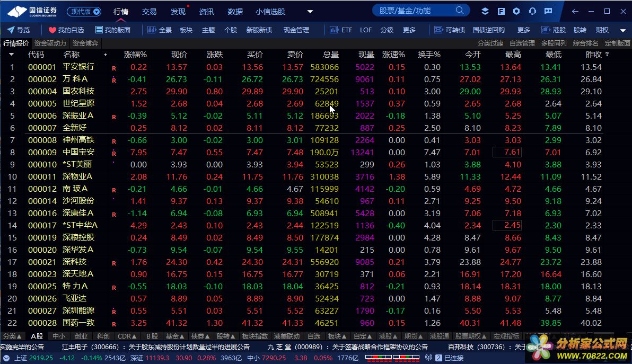Open 可转债 convertible bonds list

click(x=450, y=30)
